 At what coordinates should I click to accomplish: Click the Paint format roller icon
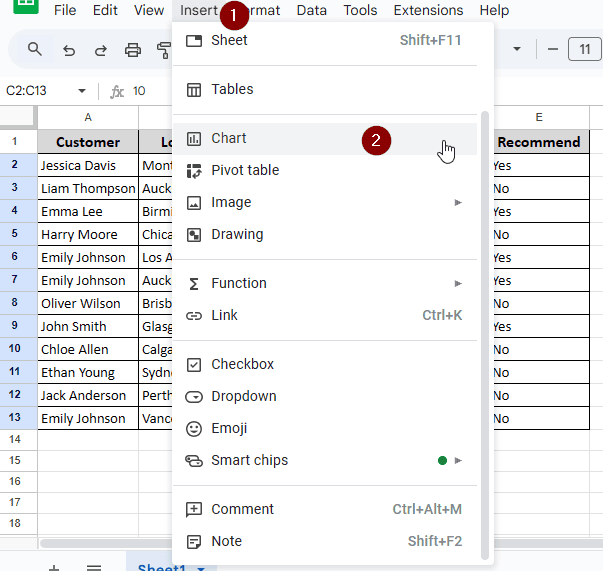pos(164,50)
